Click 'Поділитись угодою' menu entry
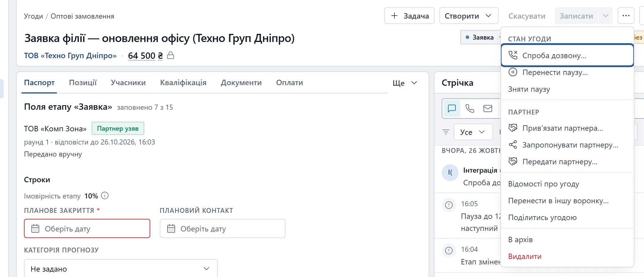Image resolution: width=644 pixels, height=277 pixels. pos(567,217)
